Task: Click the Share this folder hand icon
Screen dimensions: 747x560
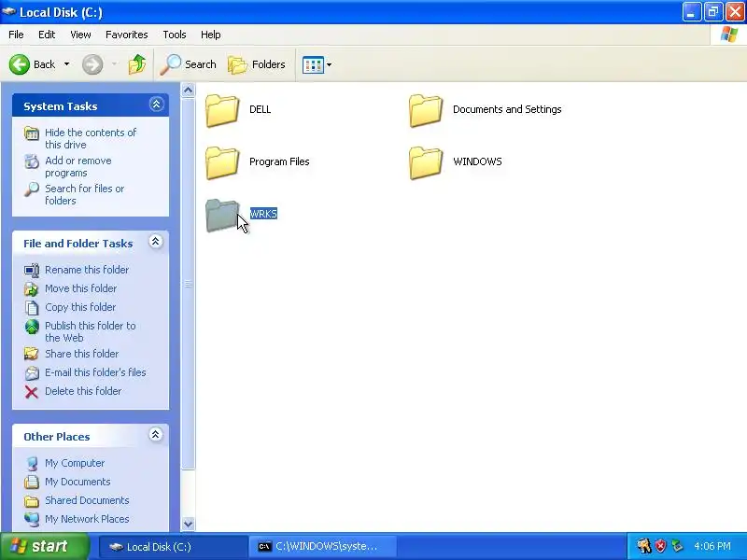Action: (32, 354)
